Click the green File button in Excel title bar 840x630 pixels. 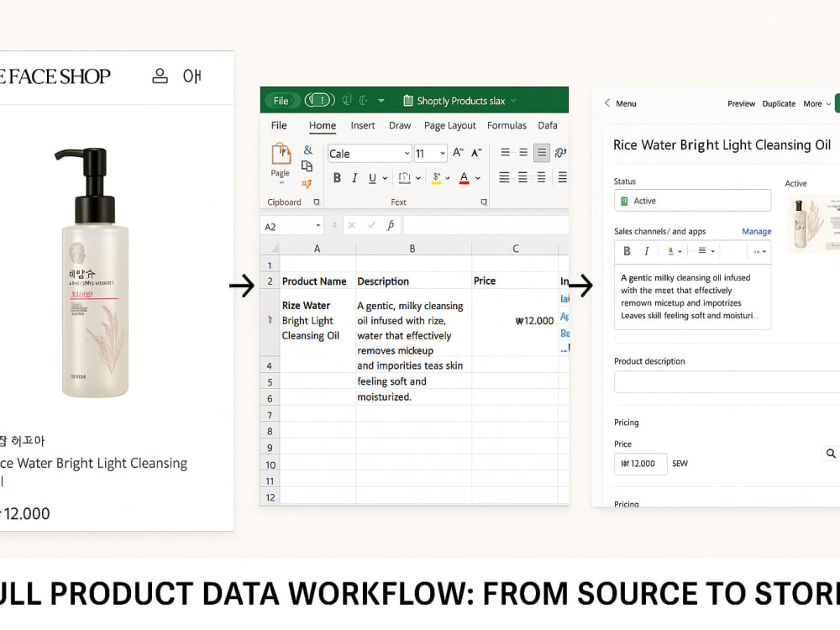click(281, 100)
